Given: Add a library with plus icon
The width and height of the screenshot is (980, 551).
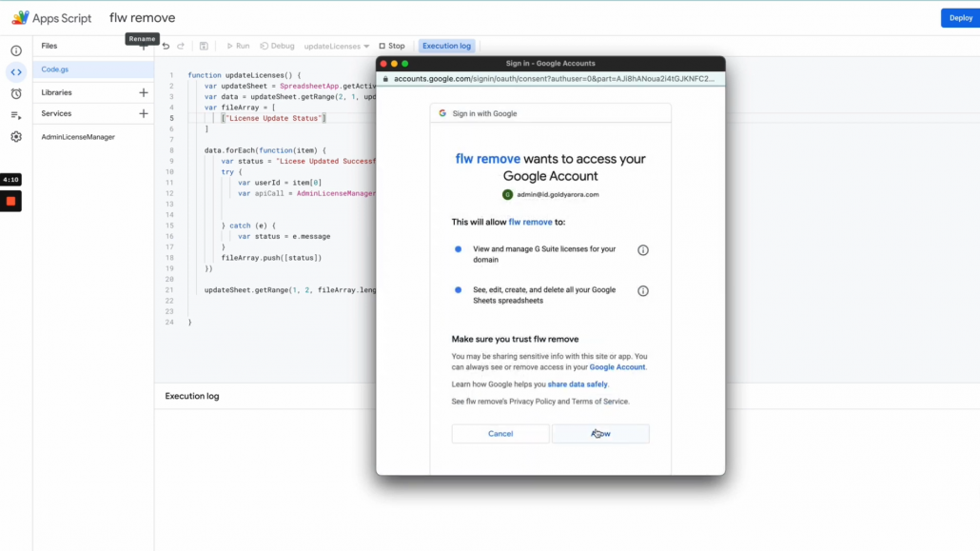Looking at the screenshot, I should pos(143,92).
